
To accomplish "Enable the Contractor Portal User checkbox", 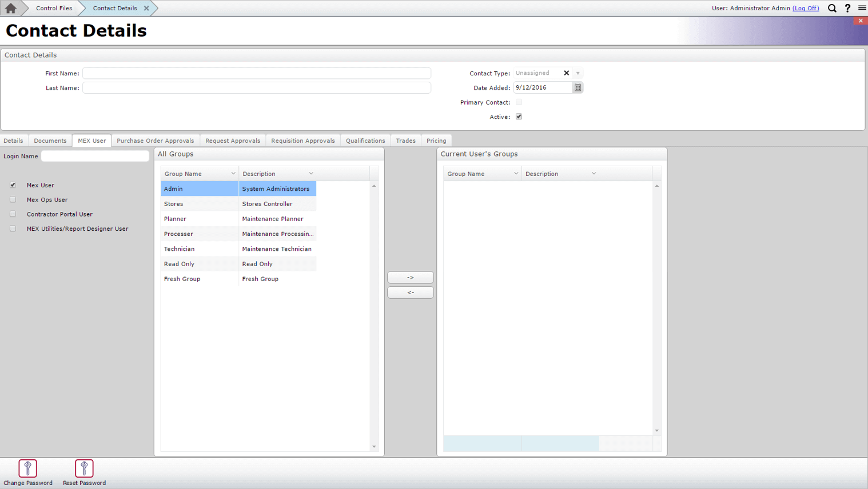I will click(13, 214).
